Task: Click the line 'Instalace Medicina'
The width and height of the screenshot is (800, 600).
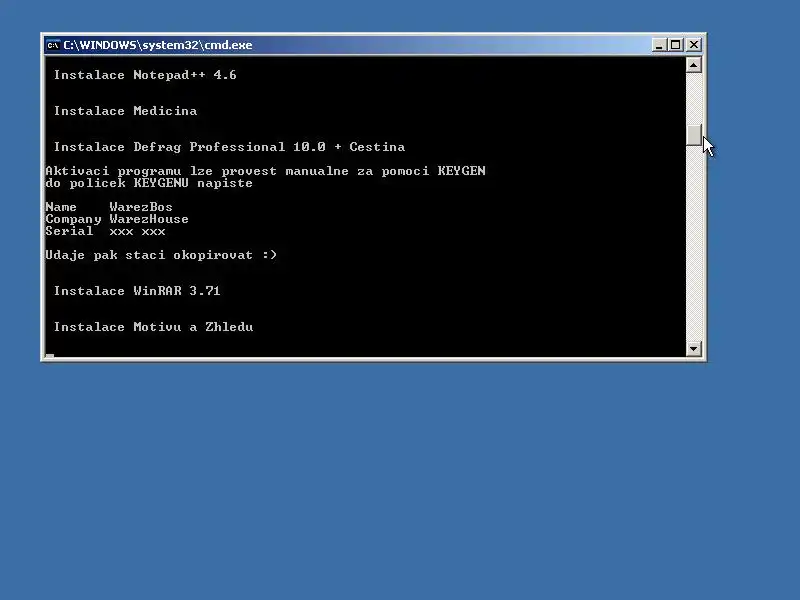Action: point(126,111)
